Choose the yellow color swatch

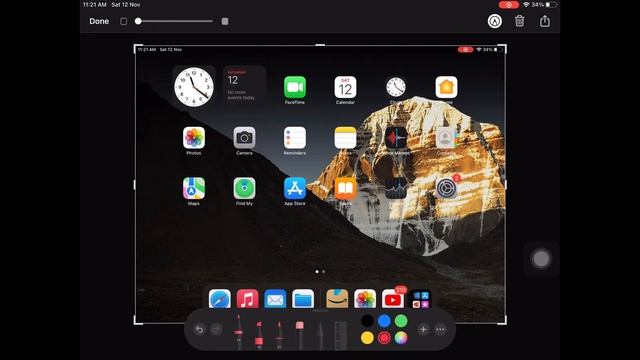point(367,338)
